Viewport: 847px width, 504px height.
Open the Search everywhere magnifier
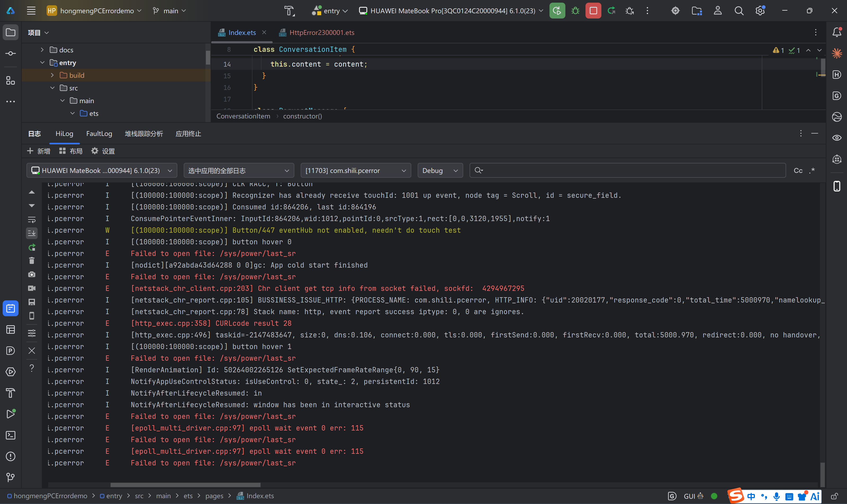[x=738, y=11]
